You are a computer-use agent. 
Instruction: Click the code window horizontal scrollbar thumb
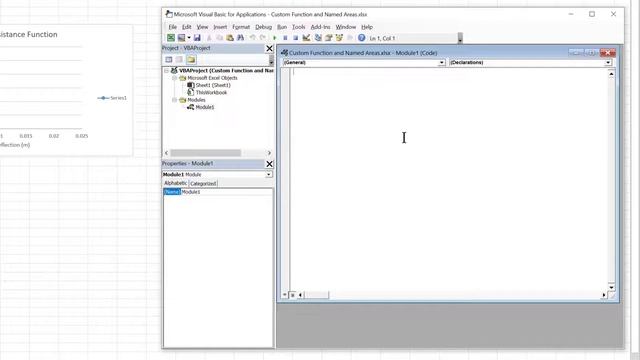click(316, 295)
